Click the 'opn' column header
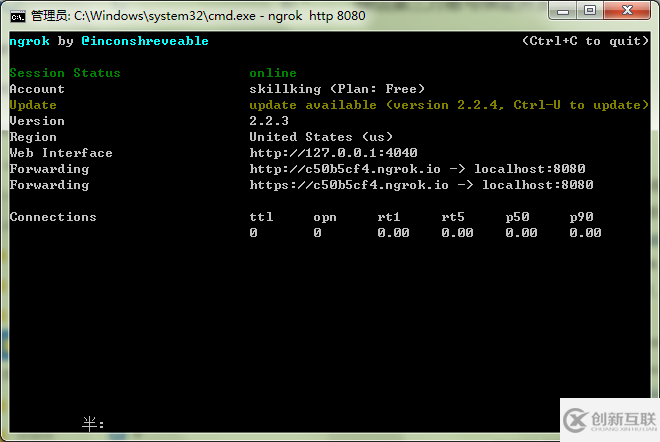 [325, 217]
